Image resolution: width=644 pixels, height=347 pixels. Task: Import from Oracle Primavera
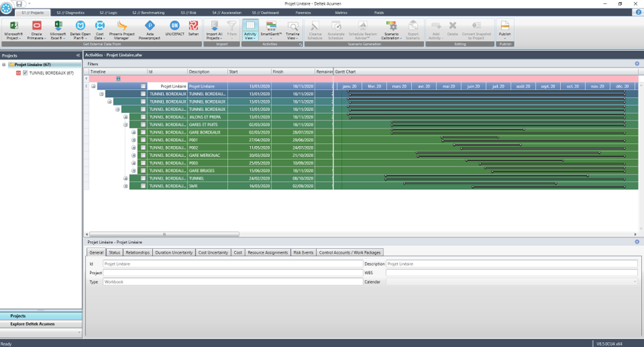click(x=36, y=30)
